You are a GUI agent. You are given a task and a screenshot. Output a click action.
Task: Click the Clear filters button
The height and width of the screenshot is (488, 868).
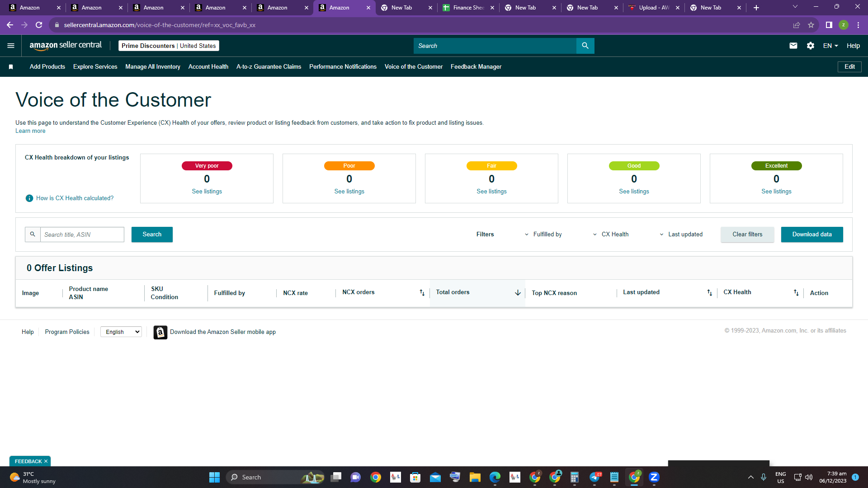pos(747,235)
